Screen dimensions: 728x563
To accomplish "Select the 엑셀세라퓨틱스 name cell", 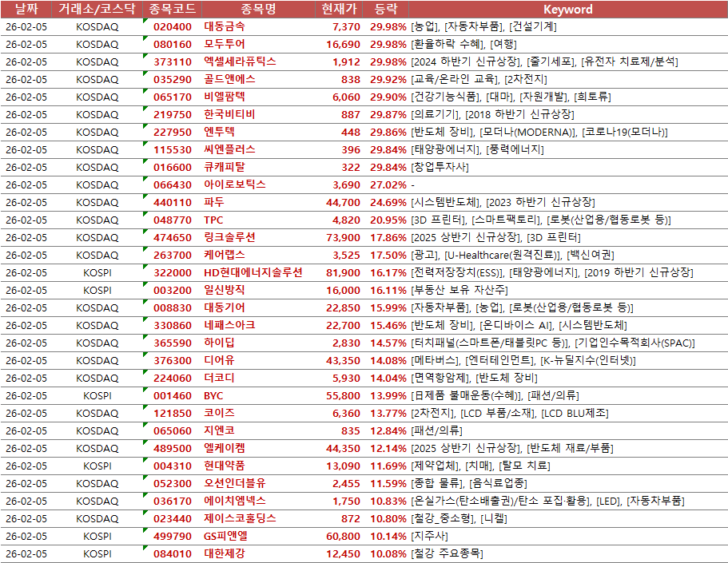I will [240, 61].
